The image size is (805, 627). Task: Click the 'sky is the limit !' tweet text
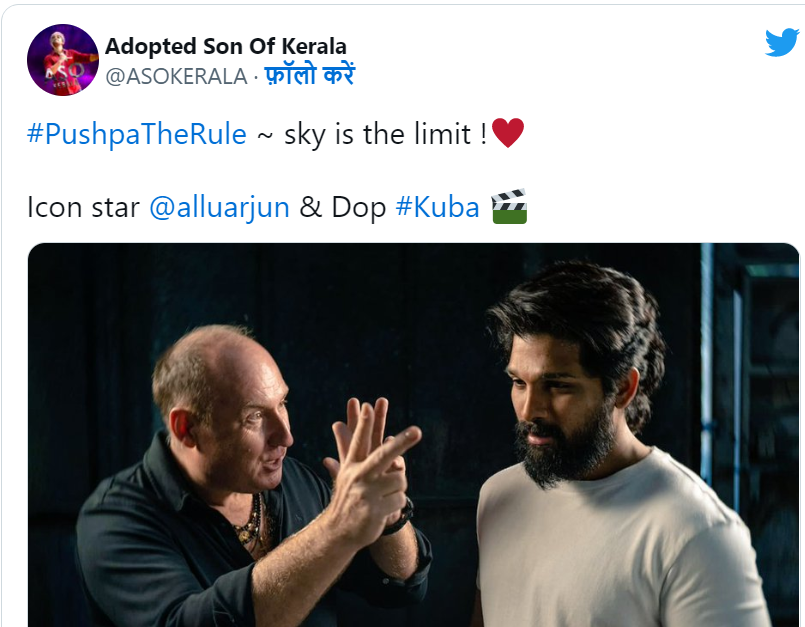[x=385, y=135]
